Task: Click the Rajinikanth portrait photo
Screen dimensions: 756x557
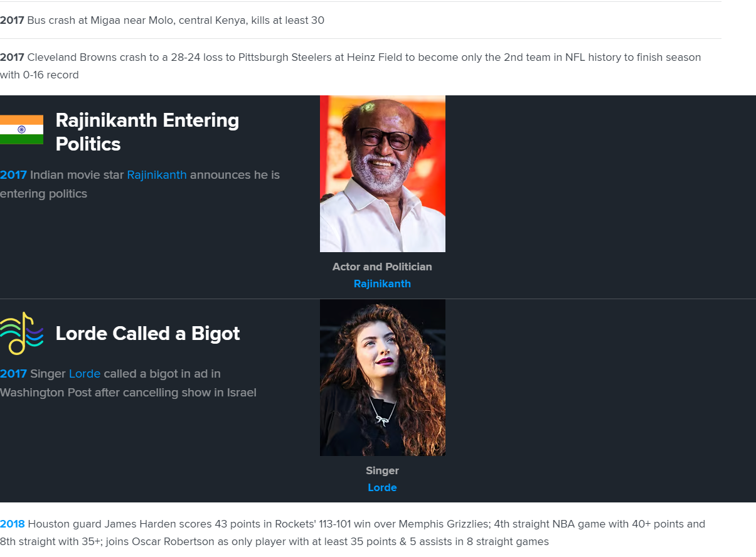Action: tap(382, 174)
